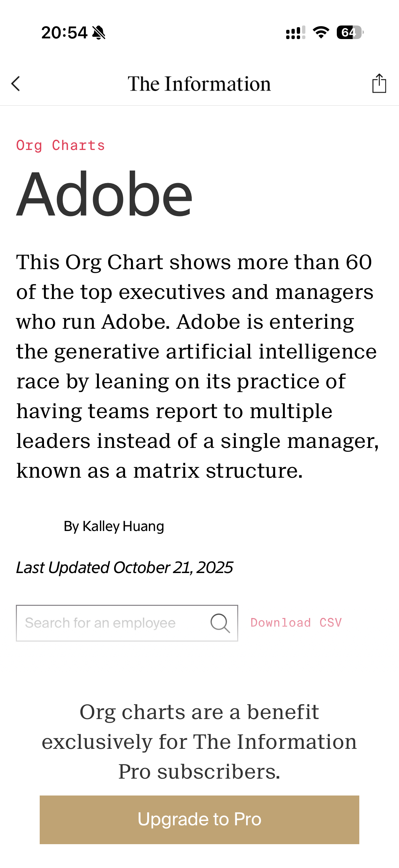Screen dimensions: 399x868
Task: Tap the Last Updated October 21, 2025 date
Action: click(124, 568)
